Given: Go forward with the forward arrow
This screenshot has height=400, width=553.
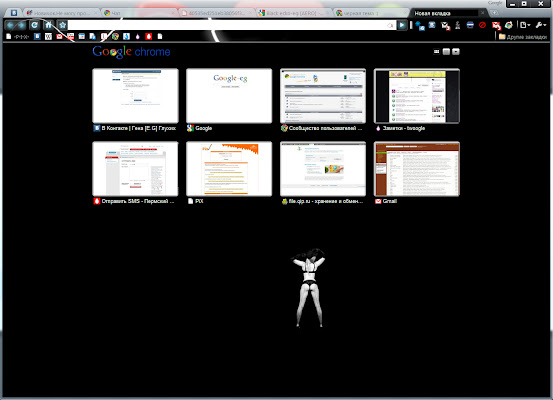Looking at the screenshot, I should (x=22, y=25).
